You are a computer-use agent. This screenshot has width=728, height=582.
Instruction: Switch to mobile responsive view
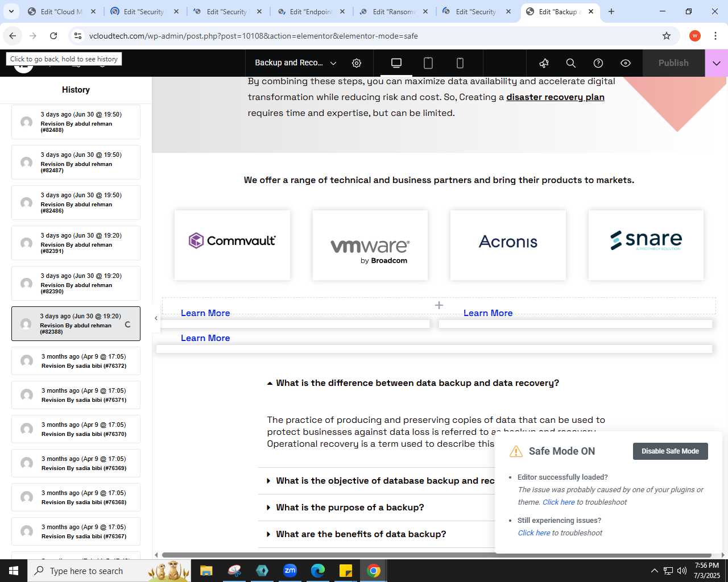(460, 63)
